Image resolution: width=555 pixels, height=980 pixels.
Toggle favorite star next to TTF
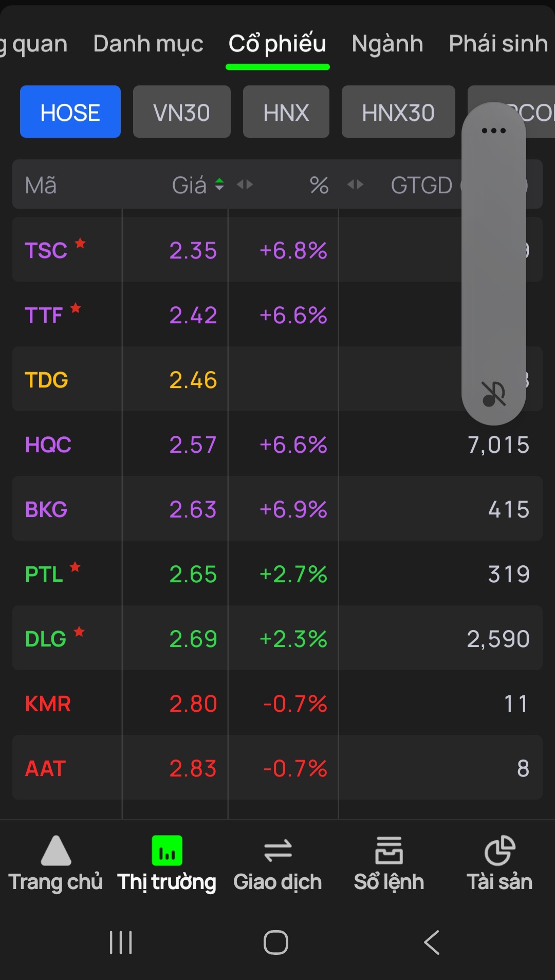[76, 308]
